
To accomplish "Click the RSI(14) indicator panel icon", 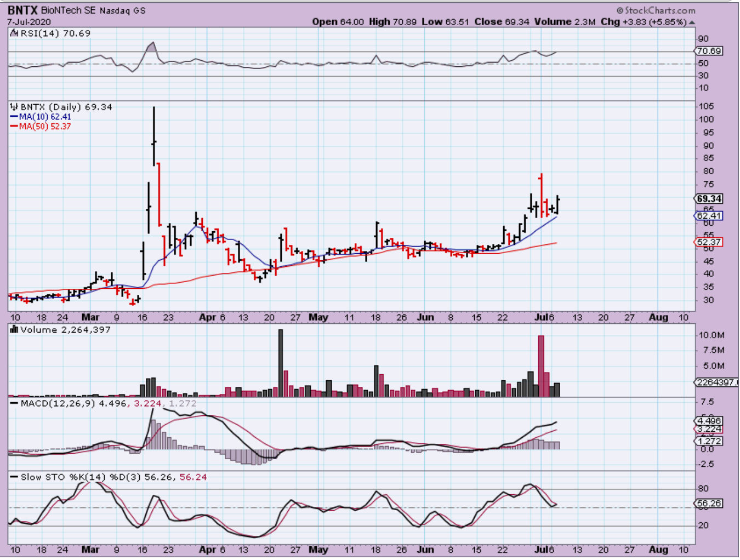I will point(14,33).
